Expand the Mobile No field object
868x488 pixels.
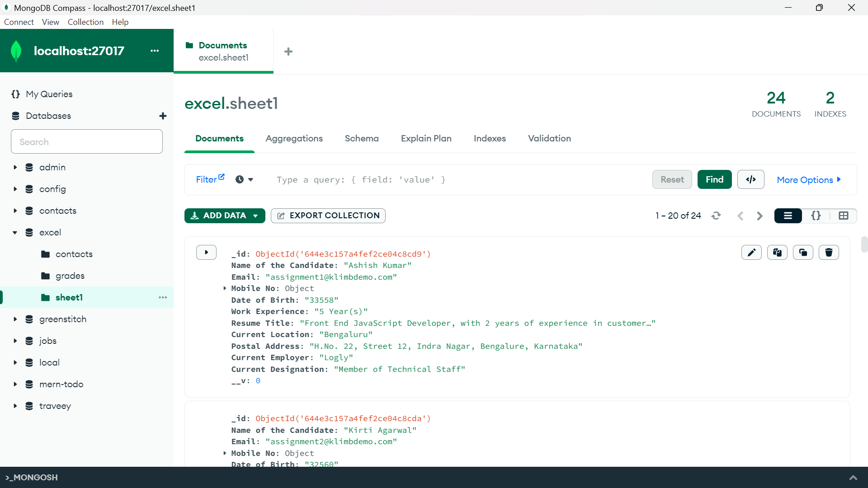coord(225,288)
